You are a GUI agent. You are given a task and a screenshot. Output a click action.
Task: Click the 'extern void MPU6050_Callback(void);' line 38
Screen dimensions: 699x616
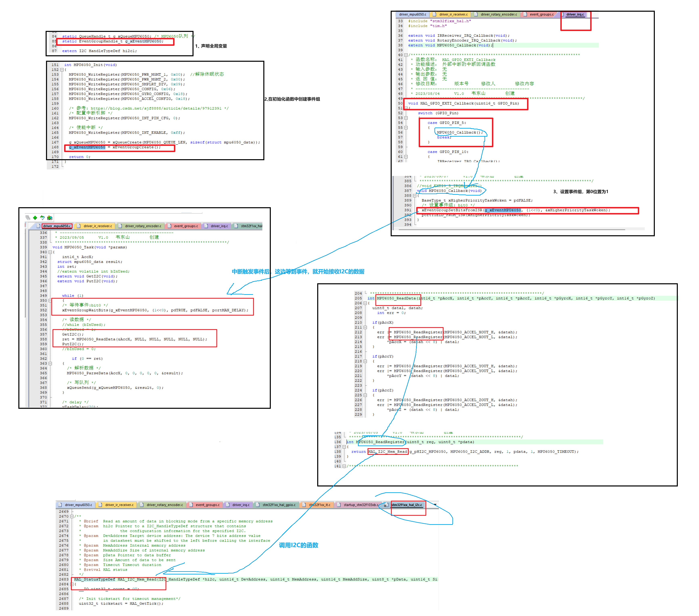click(x=450, y=45)
